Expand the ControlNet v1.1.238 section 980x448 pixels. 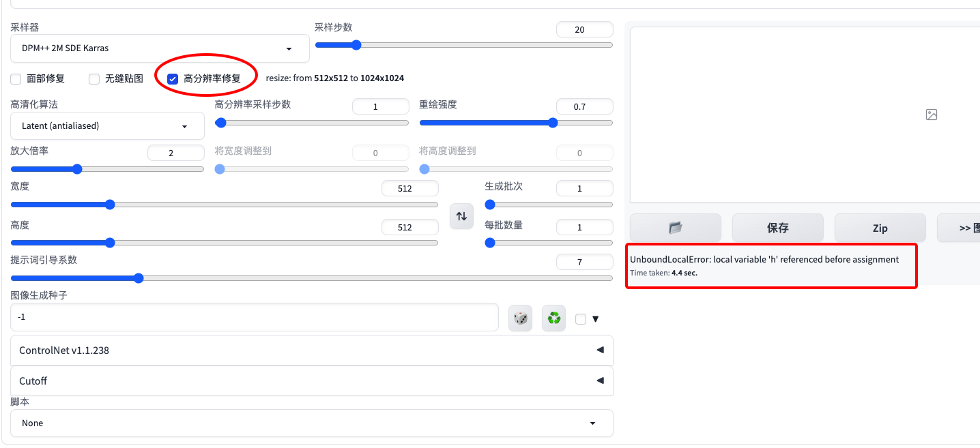tap(311, 350)
